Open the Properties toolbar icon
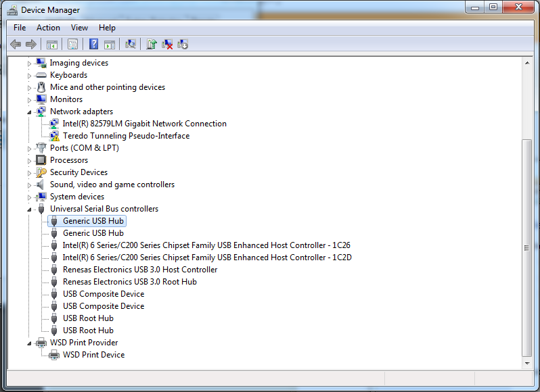 click(72, 45)
